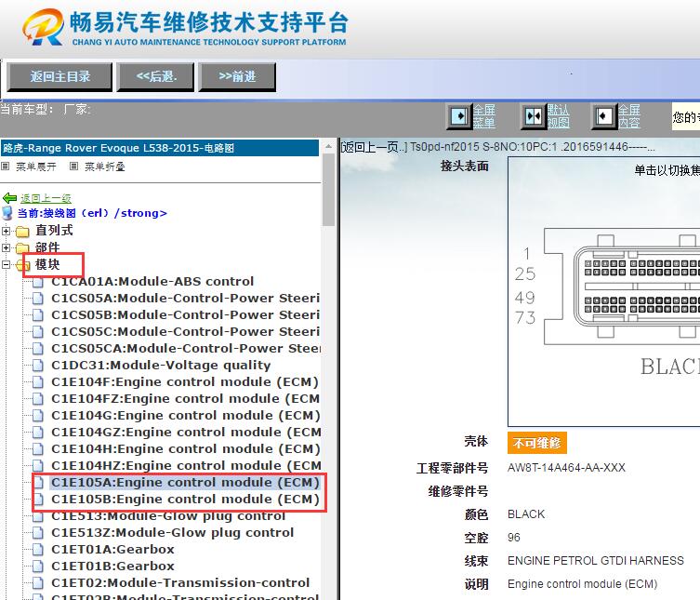Click ENGINE PETROL GTDI HARNESS text
The width and height of the screenshot is (700, 600).
click(x=596, y=561)
